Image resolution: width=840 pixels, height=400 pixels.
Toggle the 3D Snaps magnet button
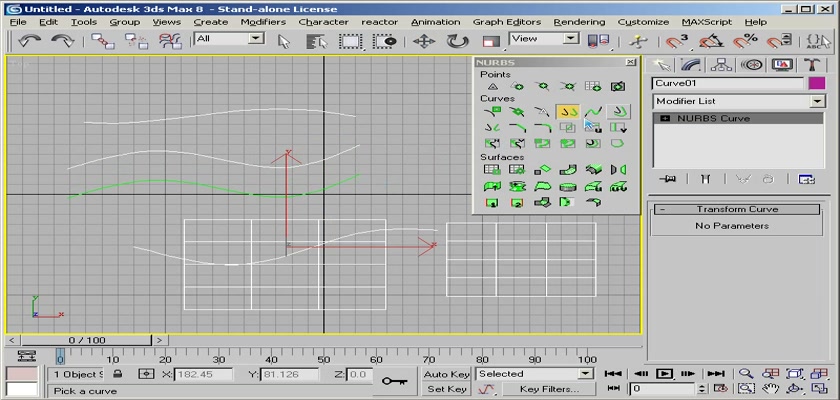[x=677, y=41]
